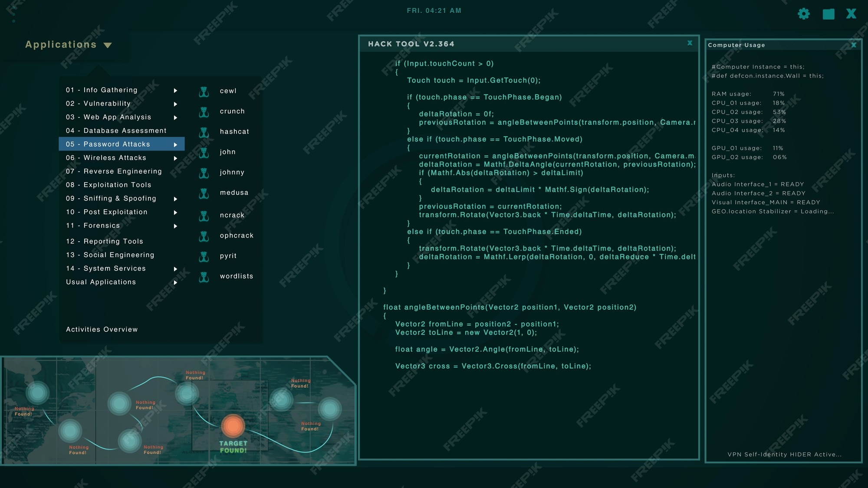Open the crunch password generator icon
This screenshot has width=868, height=488.
pyautogui.click(x=204, y=111)
